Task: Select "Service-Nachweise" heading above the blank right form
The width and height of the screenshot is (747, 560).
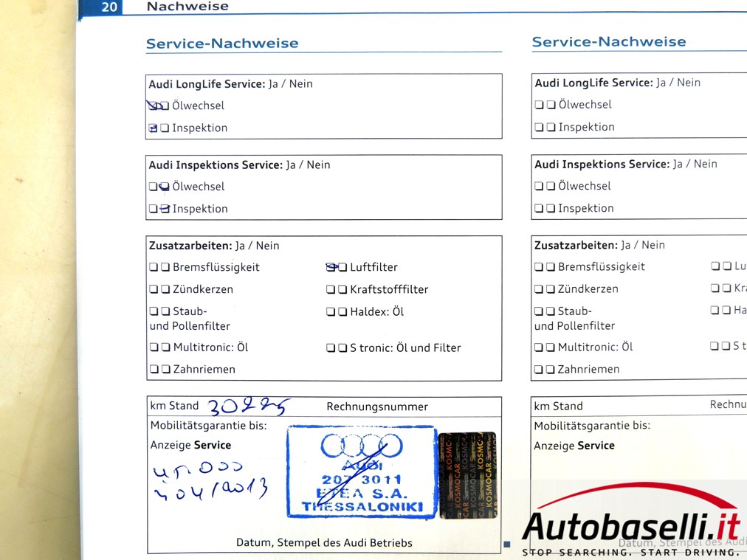Action: pos(609,42)
